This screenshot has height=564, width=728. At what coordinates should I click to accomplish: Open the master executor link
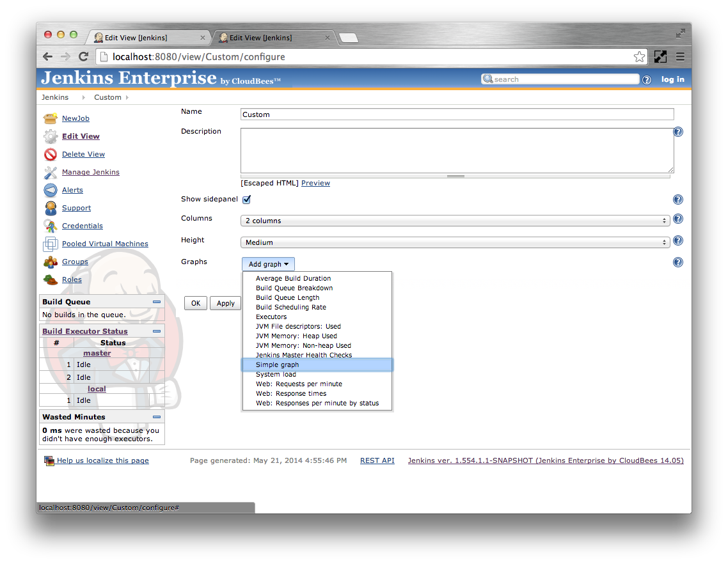pos(97,353)
